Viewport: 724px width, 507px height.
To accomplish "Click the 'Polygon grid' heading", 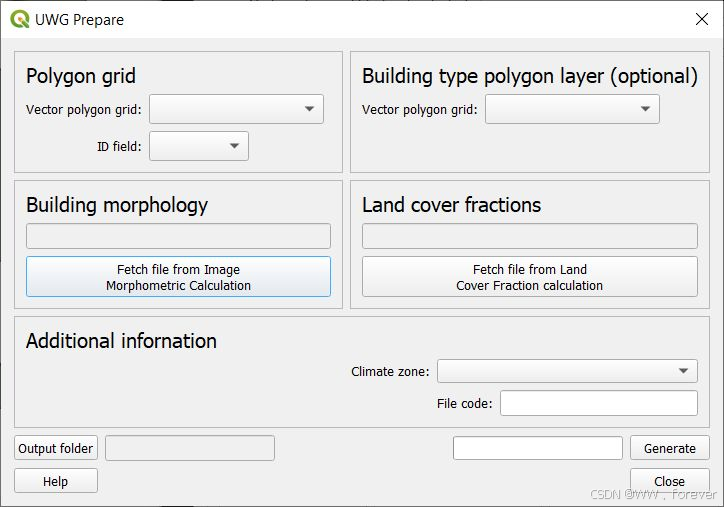I will tap(81, 76).
